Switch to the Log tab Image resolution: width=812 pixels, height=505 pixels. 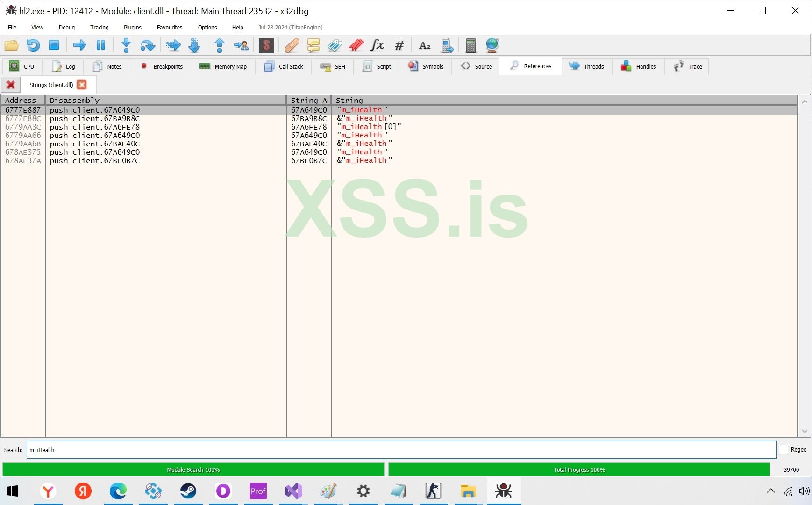[x=64, y=66]
